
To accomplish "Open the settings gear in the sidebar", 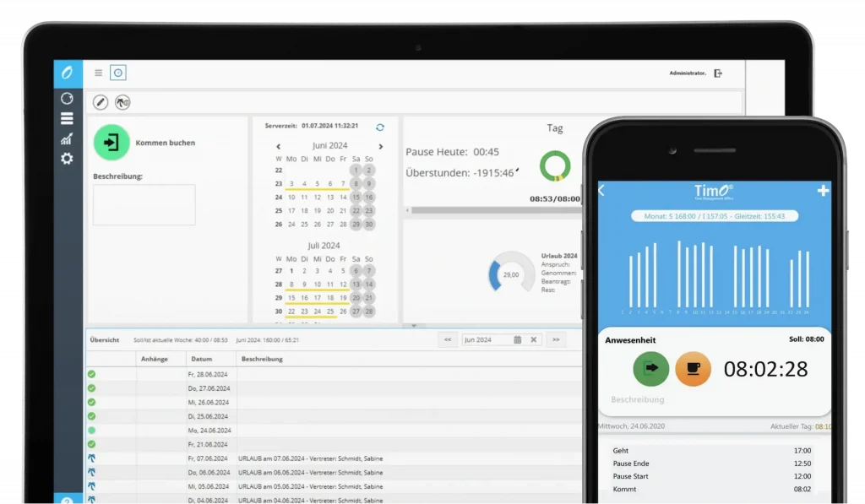I will pos(67,159).
